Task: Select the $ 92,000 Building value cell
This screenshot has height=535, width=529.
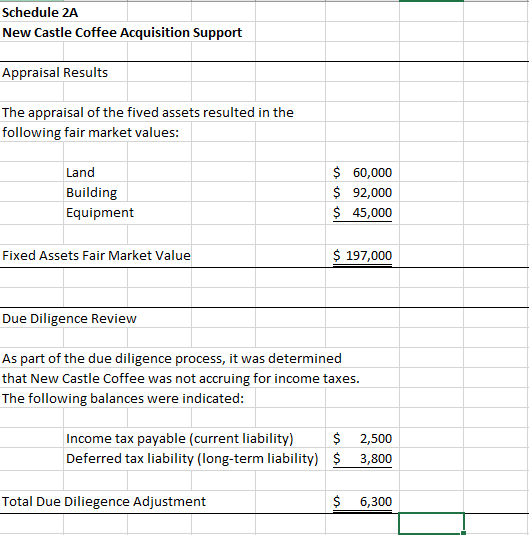Action: click(362, 192)
